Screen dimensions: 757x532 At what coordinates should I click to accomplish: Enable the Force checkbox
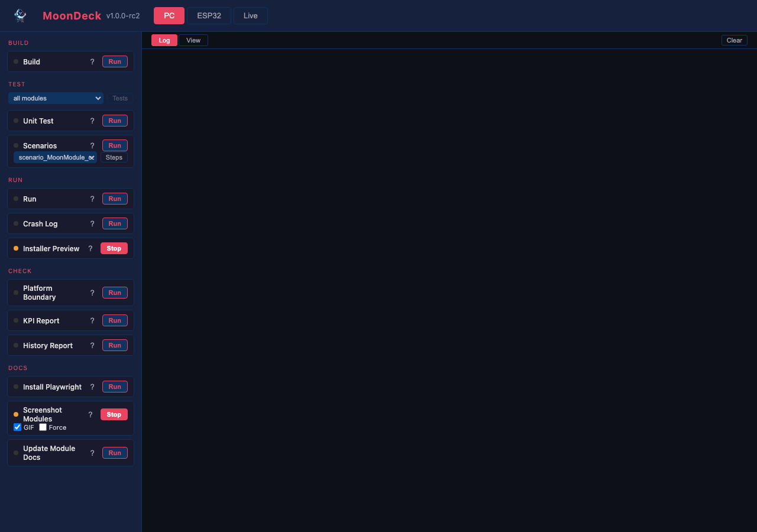click(43, 427)
